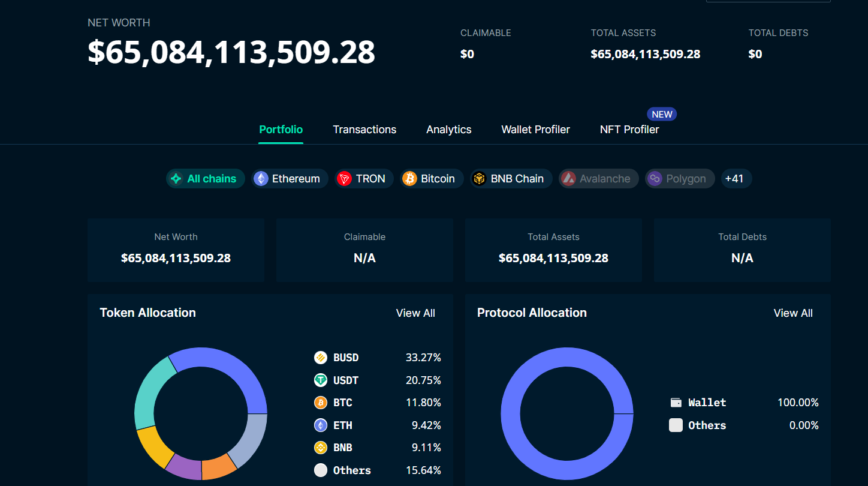Image resolution: width=868 pixels, height=486 pixels.
Task: Expand Token Allocation with View All
Action: pyautogui.click(x=415, y=313)
